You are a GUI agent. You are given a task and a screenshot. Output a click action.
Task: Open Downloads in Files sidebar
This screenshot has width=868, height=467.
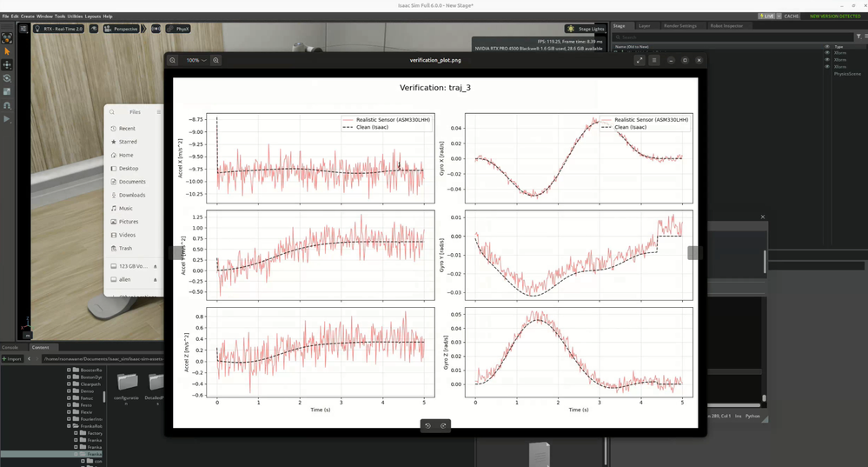pyautogui.click(x=133, y=195)
